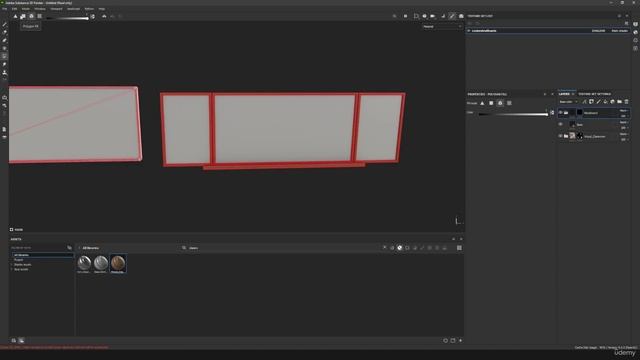Image resolution: width=640 pixels, height=360 pixels.
Task: Open the viewport Material mode dropdown
Action: (442, 27)
